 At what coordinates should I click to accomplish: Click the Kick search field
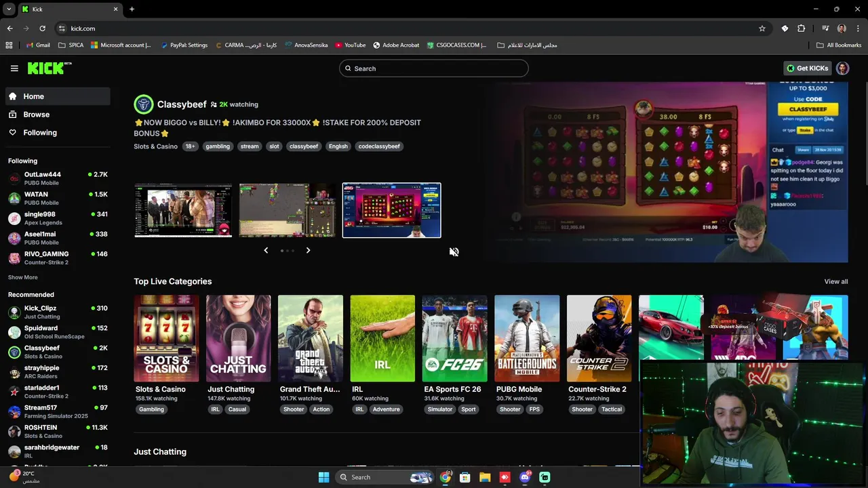click(433, 68)
